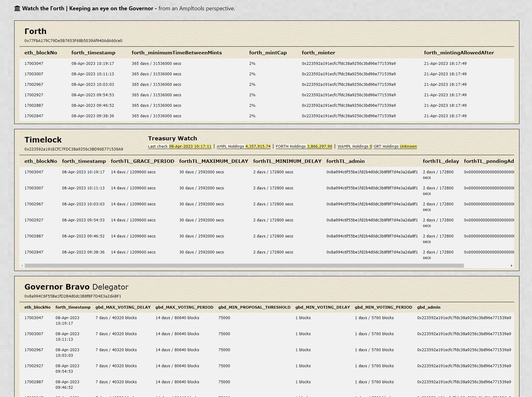
Task: Select block 17003047 in the Forth table
Action: tap(34, 64)
